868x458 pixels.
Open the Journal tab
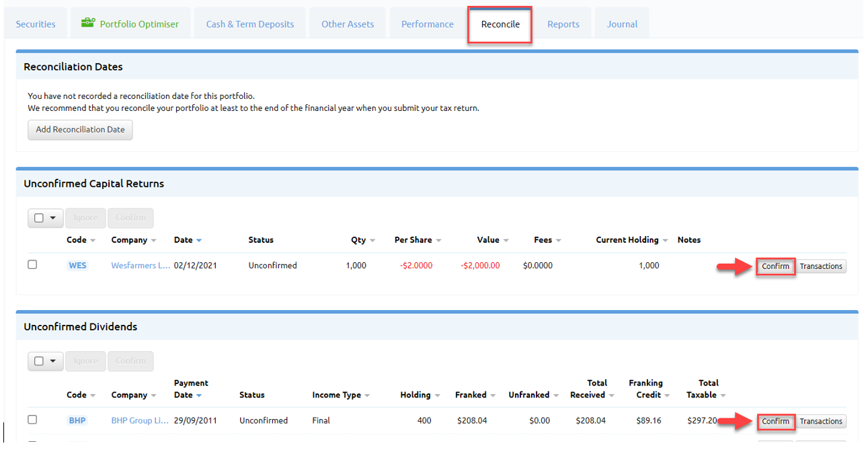pos(621,23)
